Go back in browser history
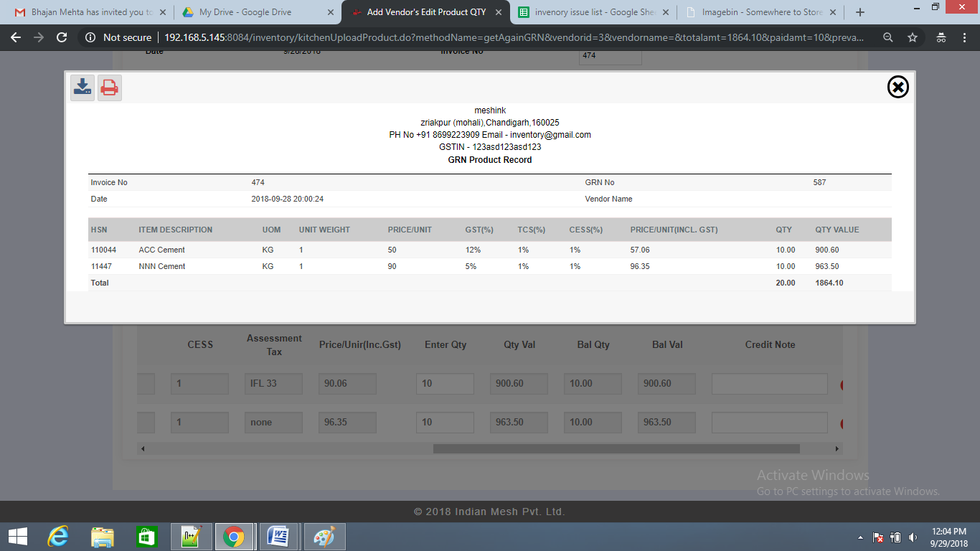The width and height of the screenshot is (980, 551). tap(15, 37)
